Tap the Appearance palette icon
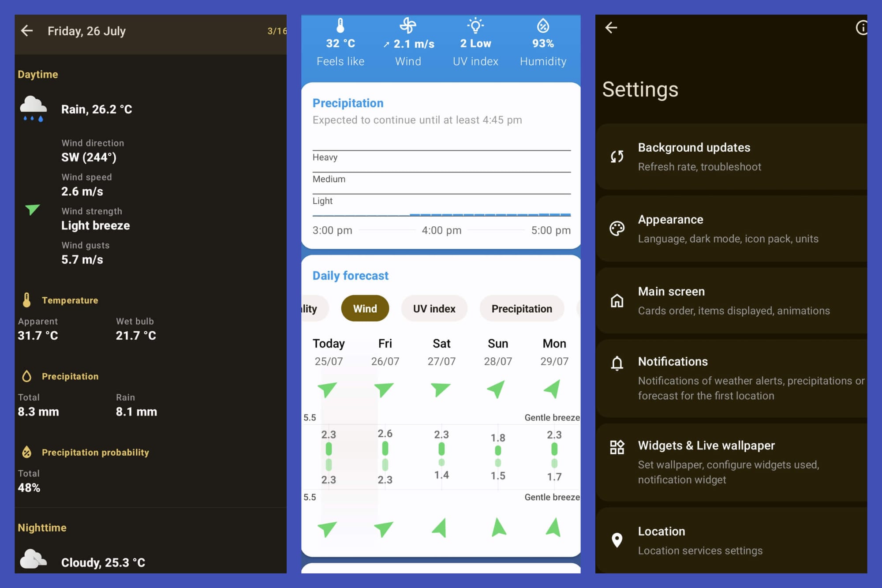The width and height of the screenshot is (882, 588). click(x=617, y=228)
